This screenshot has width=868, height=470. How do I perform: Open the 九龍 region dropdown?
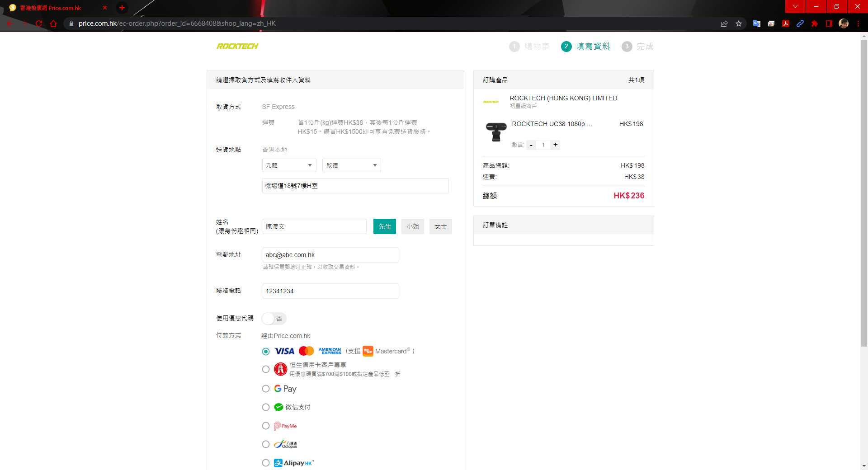click(x=289, y=165)
